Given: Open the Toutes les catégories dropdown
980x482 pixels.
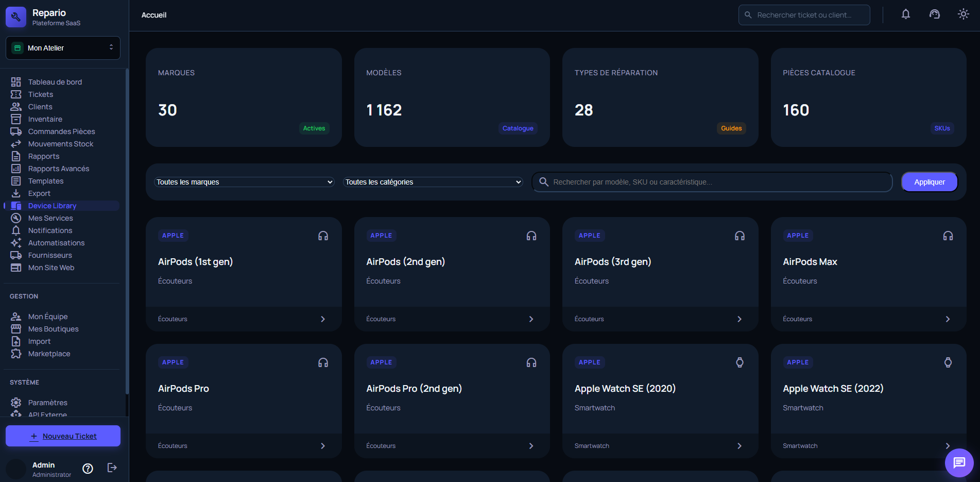Looking at the screenshot, I should coord(433,182).
